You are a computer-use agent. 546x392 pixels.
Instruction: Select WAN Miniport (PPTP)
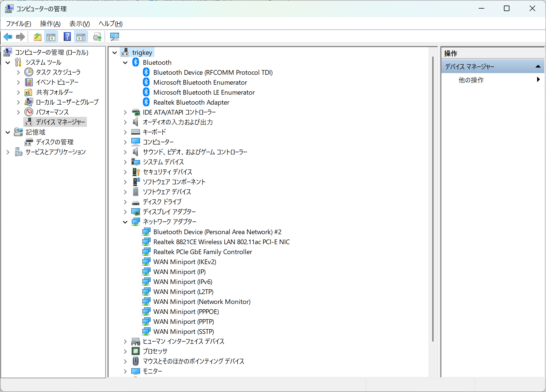184,322
